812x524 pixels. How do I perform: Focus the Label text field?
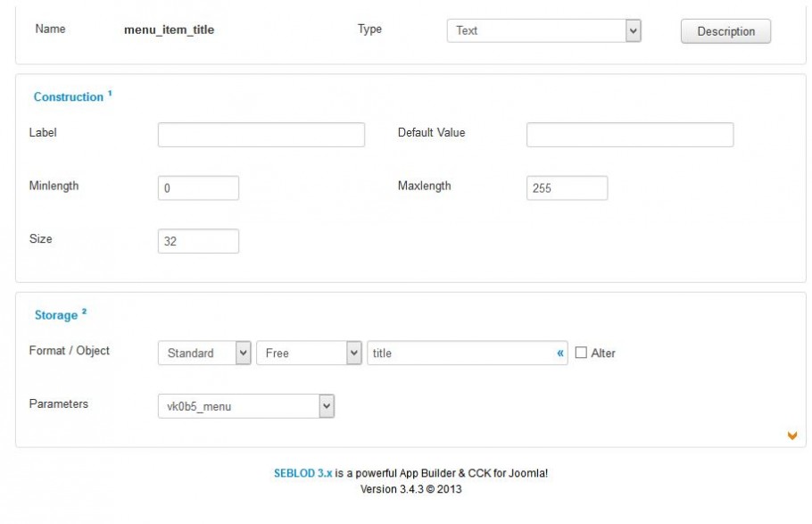coord(261,135)
